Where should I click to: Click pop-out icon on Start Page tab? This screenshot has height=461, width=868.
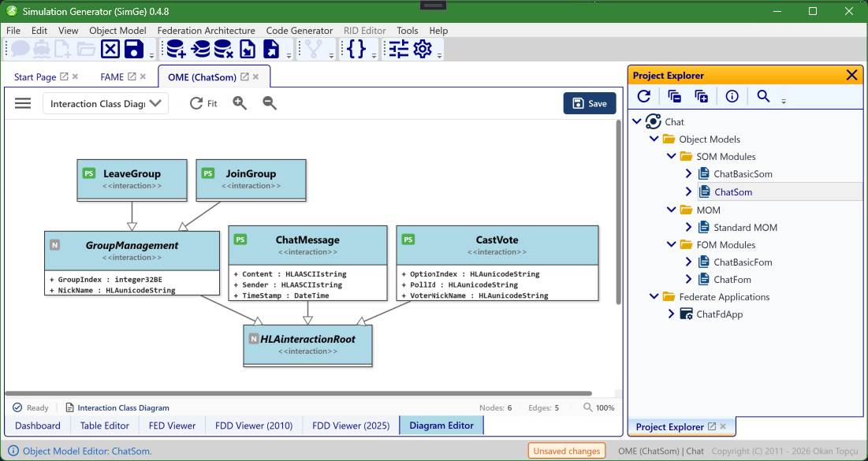[x=64, y=77]
